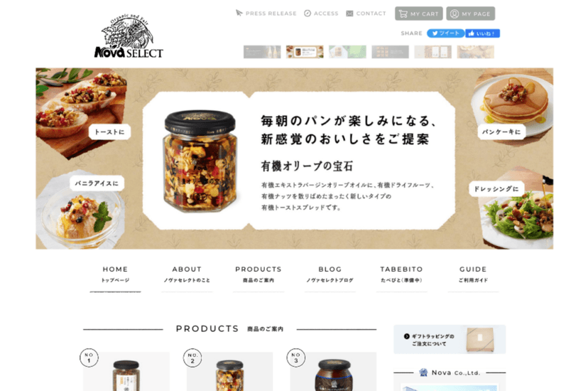The image size is (588, 391).
Task: Click the main olive jar banner
Action: [x=295, y=159]
